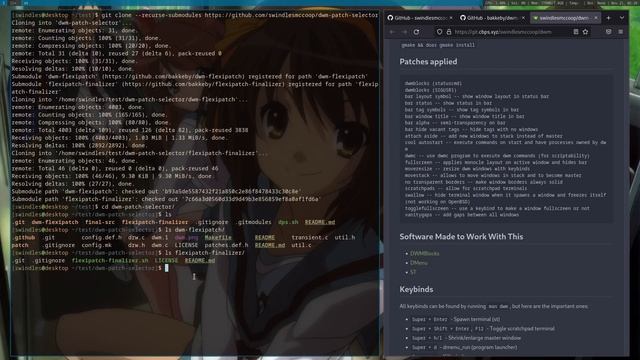Open the DMenu link

419,263
